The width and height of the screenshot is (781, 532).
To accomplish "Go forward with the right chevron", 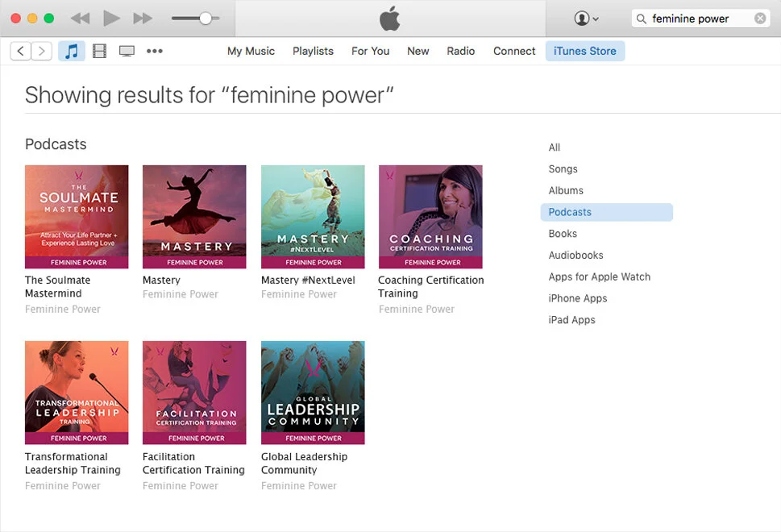I will click(42, 51).
